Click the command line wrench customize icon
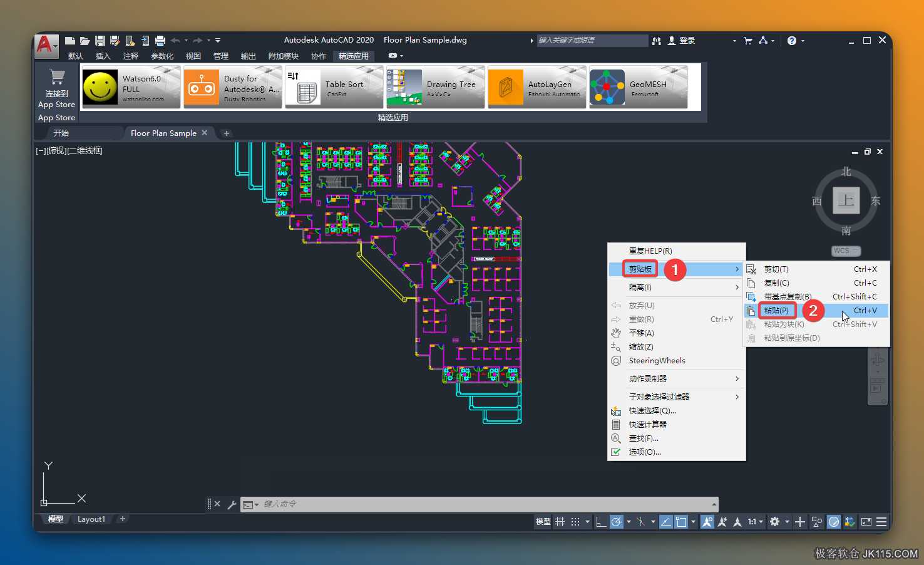This screenshot has width=924, height=565. [x=232, y=504]
